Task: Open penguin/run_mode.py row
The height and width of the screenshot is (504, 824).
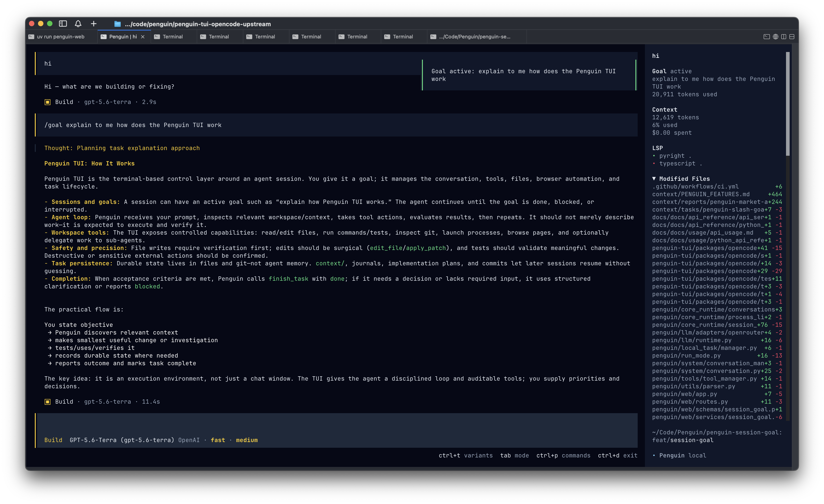Action: (717, 356)
